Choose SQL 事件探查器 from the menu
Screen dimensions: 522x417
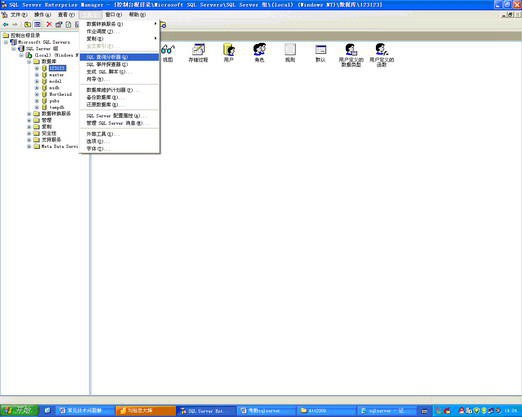pyautogui.click(x=119, y=64)
